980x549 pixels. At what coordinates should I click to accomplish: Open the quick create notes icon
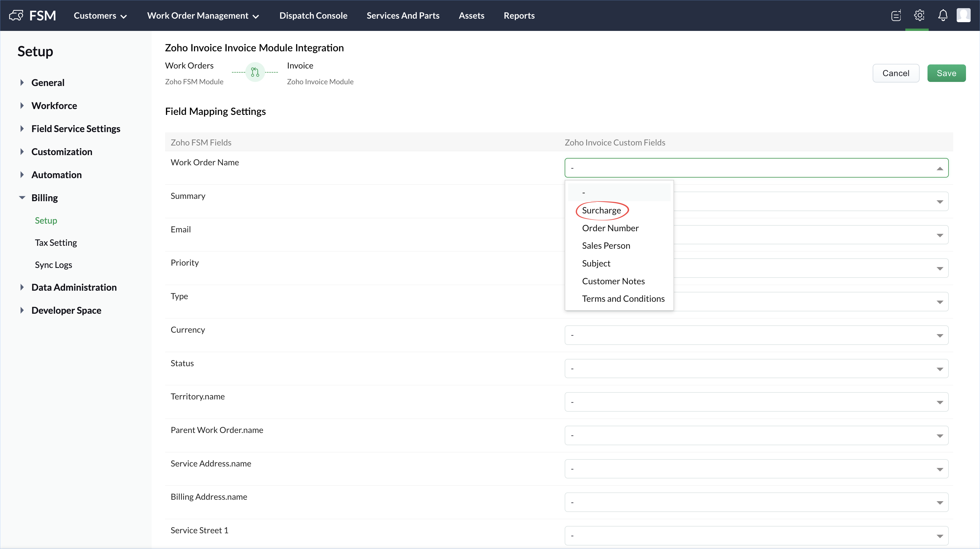pyautogui.click(x=896, y=15)
